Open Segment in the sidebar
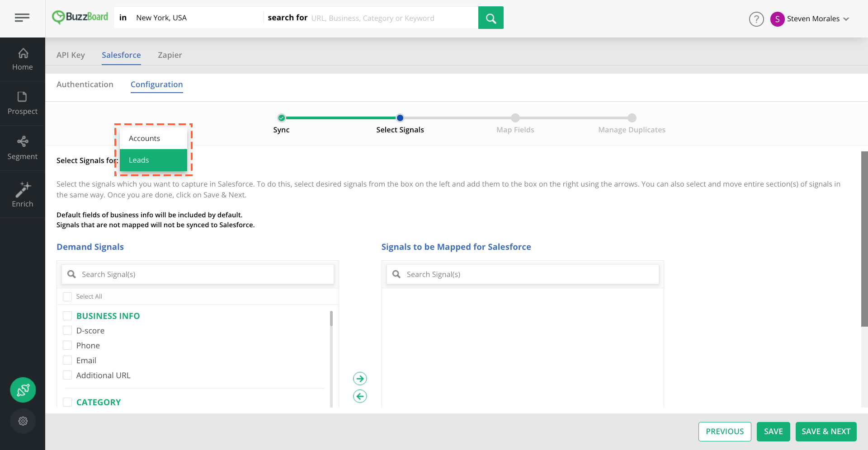This screenshot has width=868, height=450. point(23,148)
